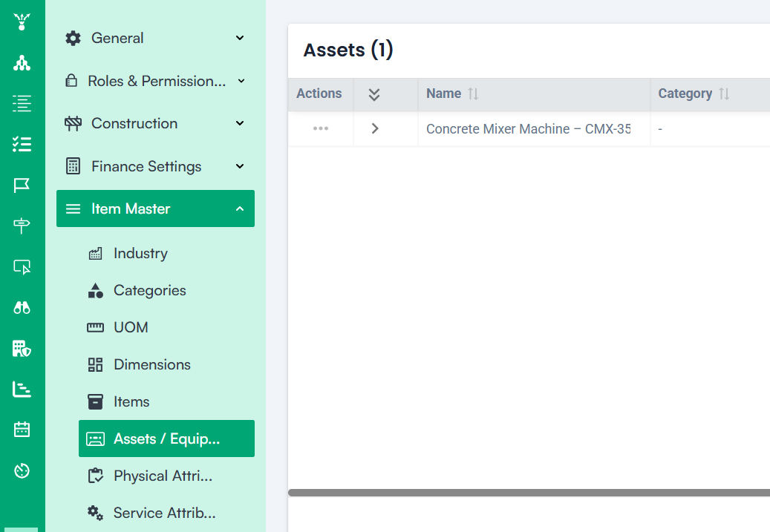Open the Actions menu for the asset row

(x=320, y=128)
